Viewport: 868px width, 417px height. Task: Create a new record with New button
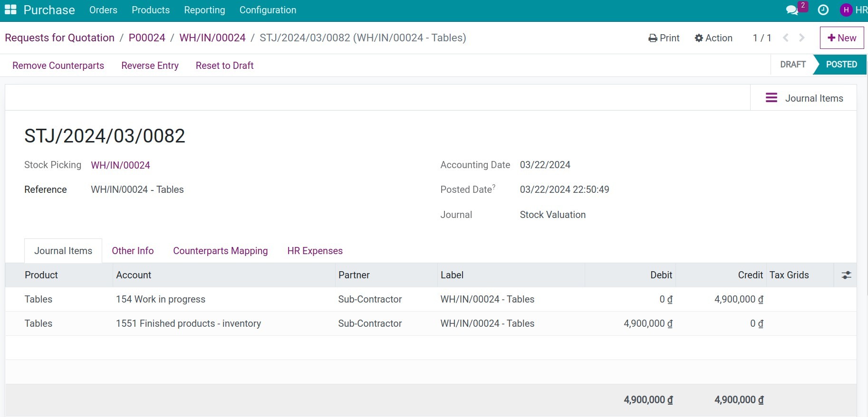pyautogui.click(x=842, y=38)
